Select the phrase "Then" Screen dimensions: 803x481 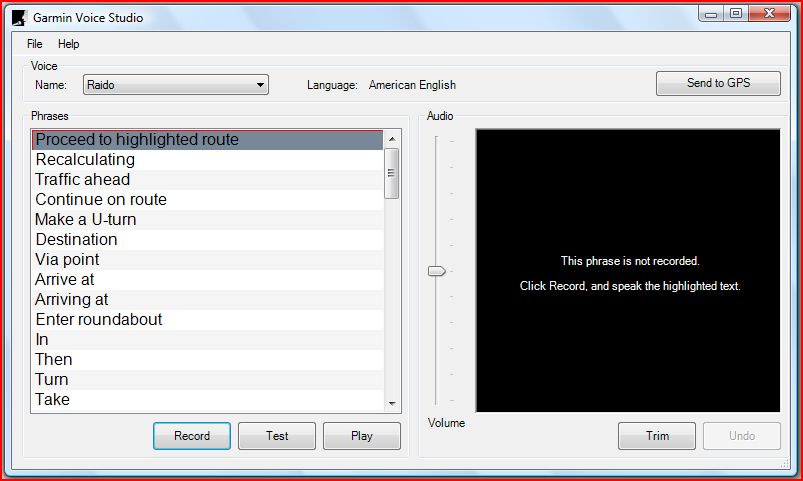coord(207,360)
